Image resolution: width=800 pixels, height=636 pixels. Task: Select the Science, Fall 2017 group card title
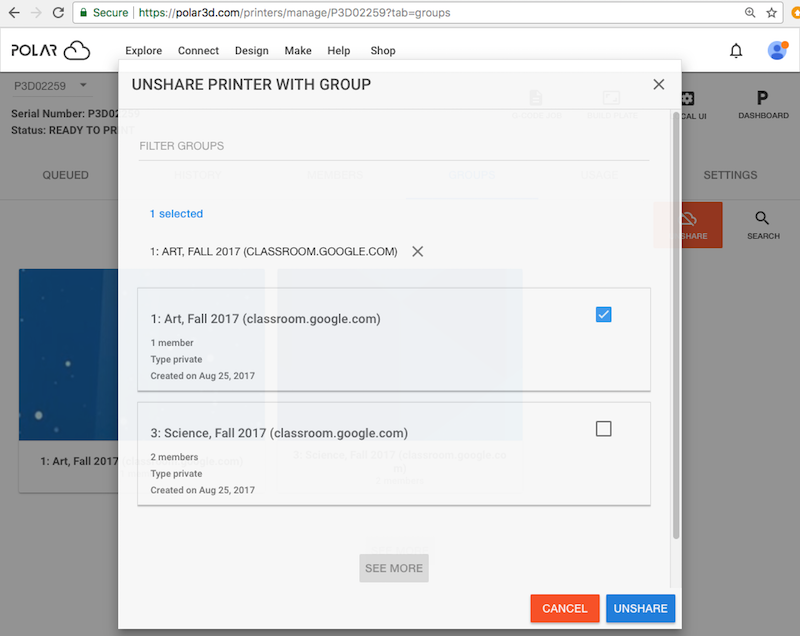(279, 433)
